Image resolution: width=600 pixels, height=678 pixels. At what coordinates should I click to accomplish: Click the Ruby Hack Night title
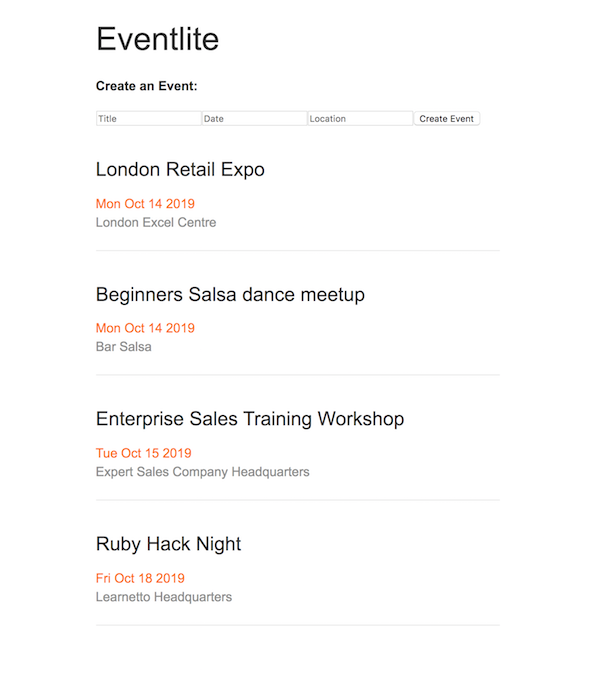pos(168,544)
